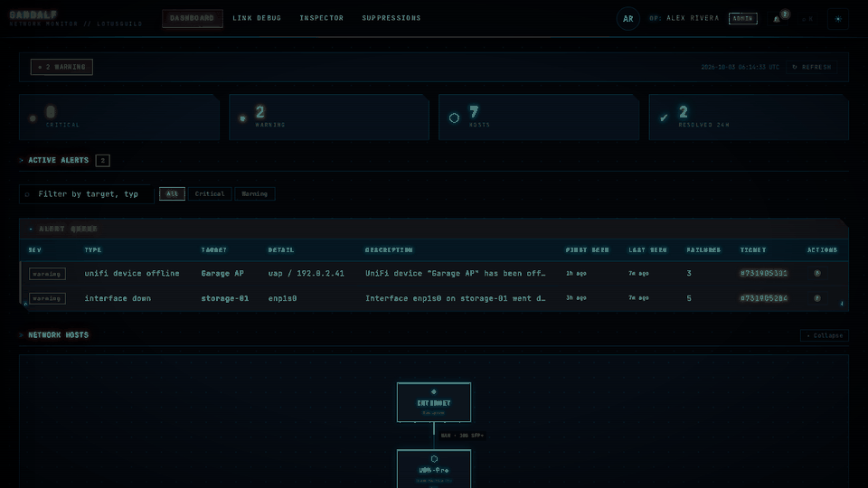Sort by the Last Seen column header
This screenshot has height=488, width=868.
coord(647,250)
